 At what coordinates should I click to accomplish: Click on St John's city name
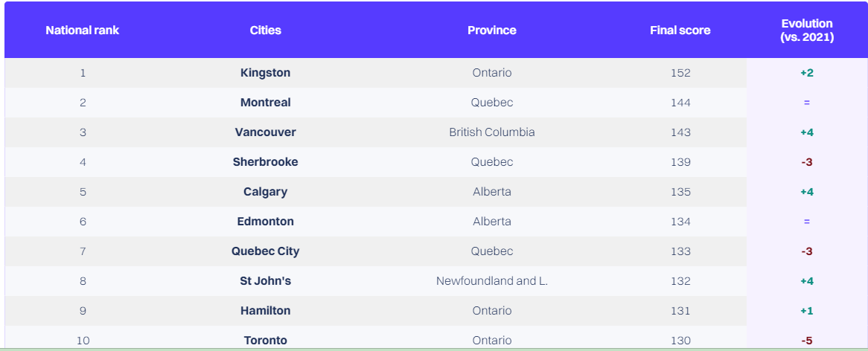click(x=266, y=281)
